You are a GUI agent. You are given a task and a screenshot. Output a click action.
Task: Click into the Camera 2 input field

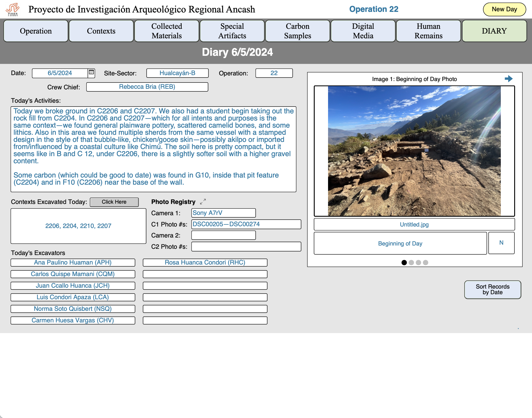click(223, 235)
